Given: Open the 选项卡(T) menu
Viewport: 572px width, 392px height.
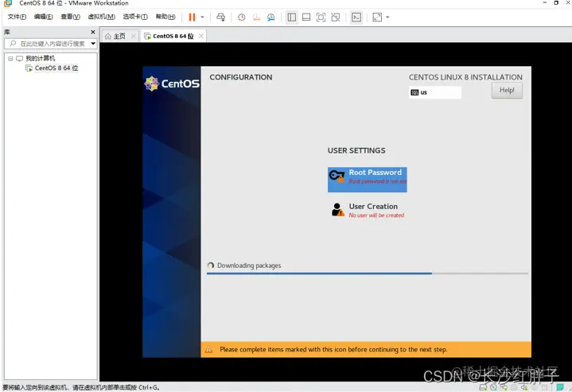Looking at the screenshot, I should click(x=135, y=17).
